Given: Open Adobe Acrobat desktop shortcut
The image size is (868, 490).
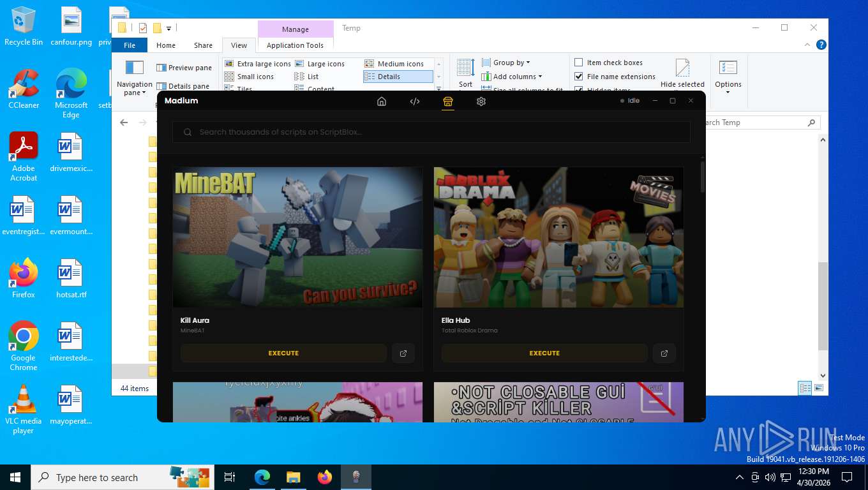Looking at the screenshot, I should [x=24, y=157].
